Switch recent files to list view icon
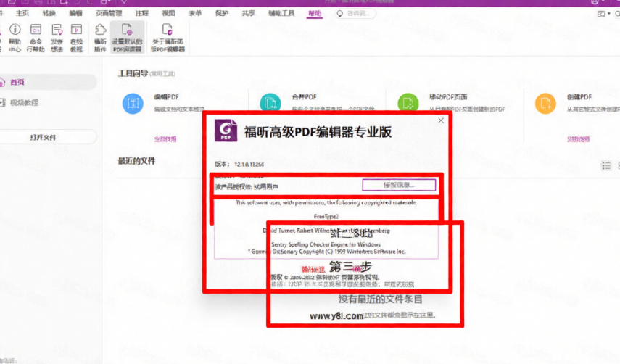The width and height of the screenshot is (620, 364). [x=606, y=165]
